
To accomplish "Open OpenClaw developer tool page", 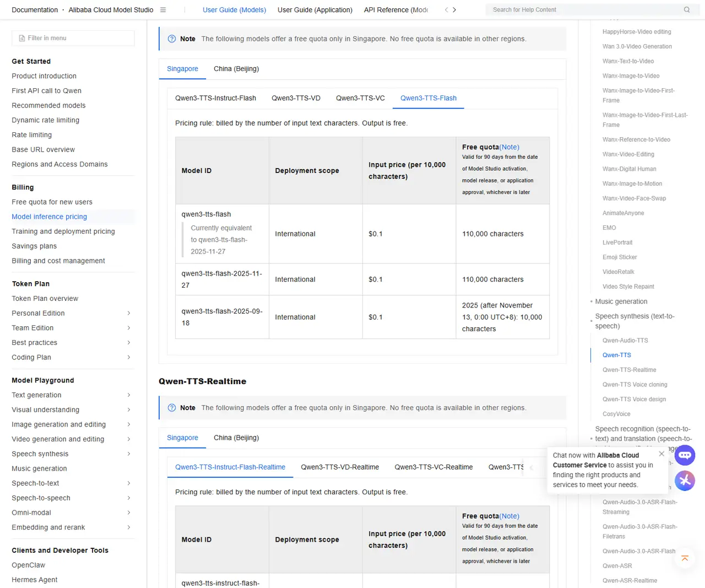I will click(28, 565).
